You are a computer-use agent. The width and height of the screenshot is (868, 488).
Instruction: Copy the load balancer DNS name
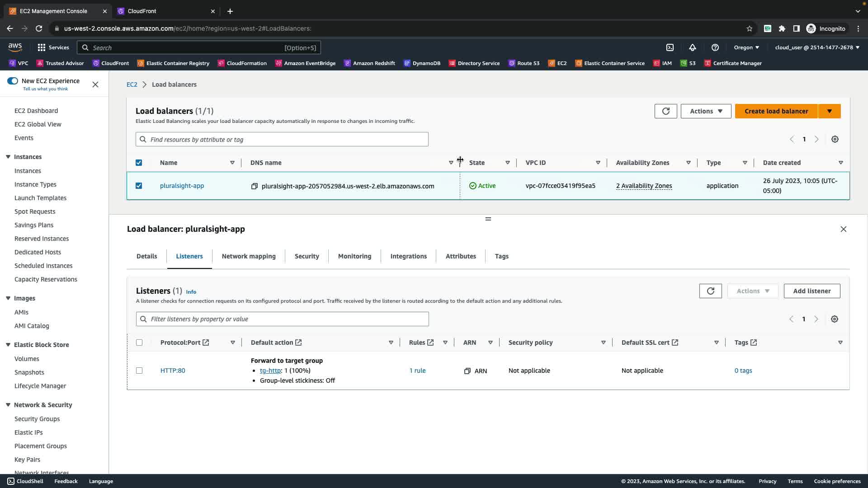point(255,186)
